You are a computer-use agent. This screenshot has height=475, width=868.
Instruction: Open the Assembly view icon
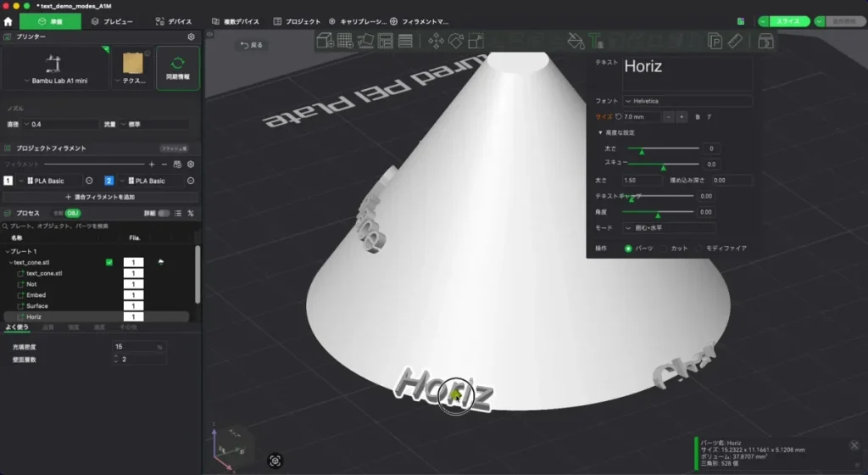766,41
